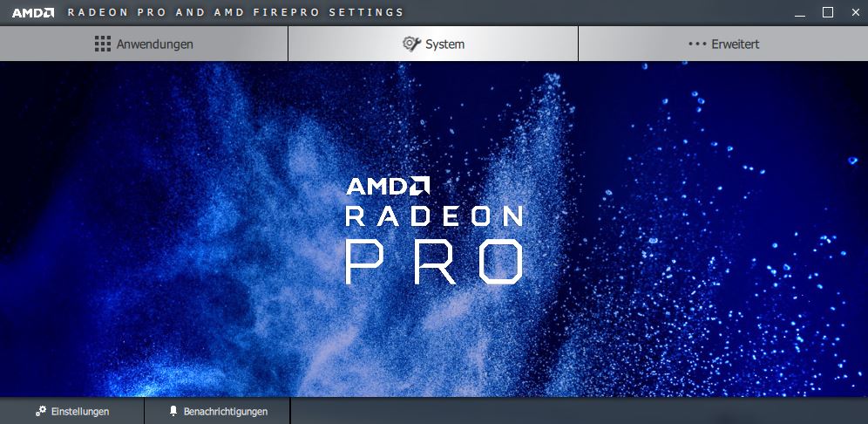Open the Anwendungen tab
868x424 pixels.
pos(144,44)
